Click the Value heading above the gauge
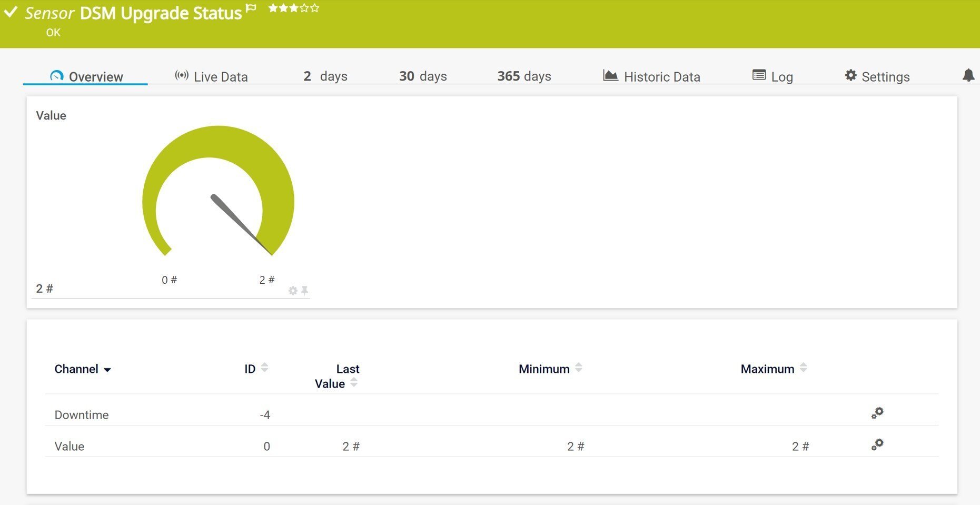Screen dimensions: 980x505 pyautogui.click(x=51, y=116)
